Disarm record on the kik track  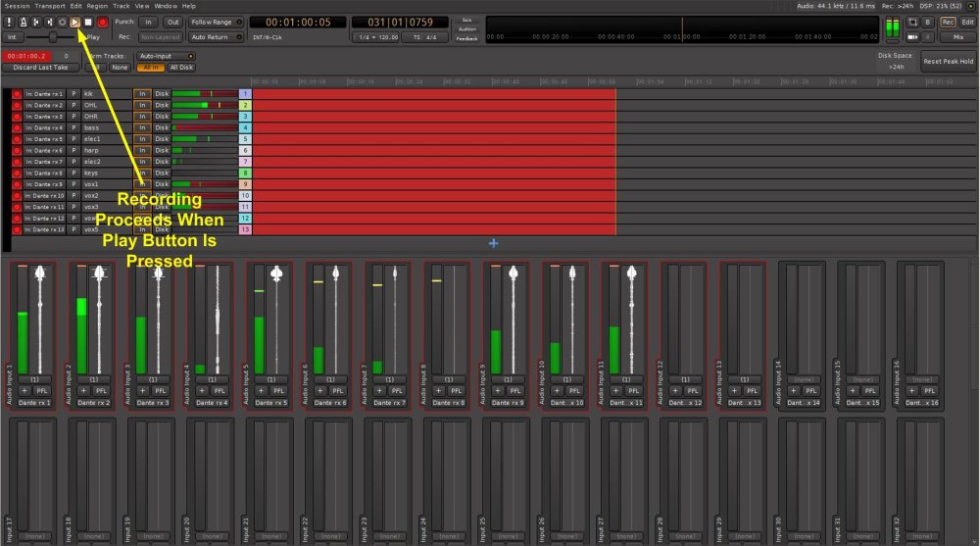click(17, 94)
